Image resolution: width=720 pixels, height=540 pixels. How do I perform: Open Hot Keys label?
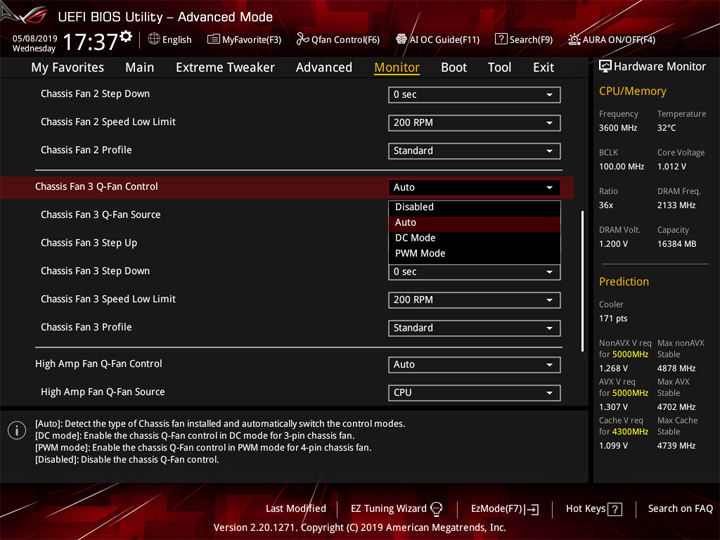point(585,509)
